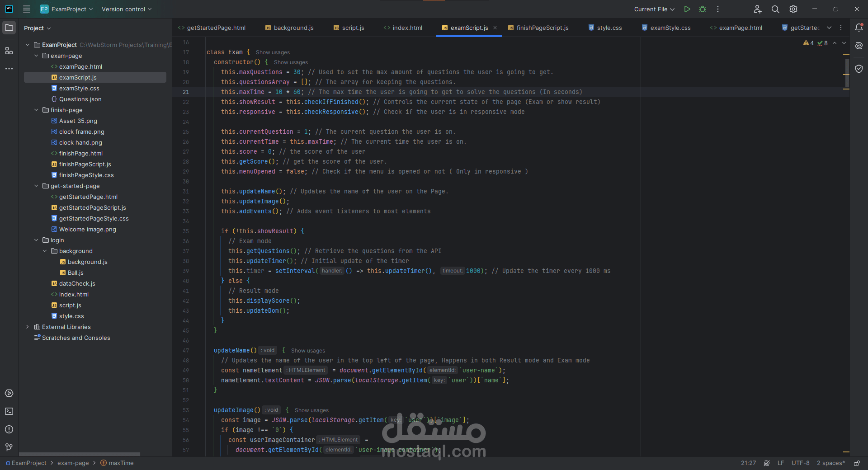Collapse the finish-page folder

pyautogui.click(x=36, y=110)
